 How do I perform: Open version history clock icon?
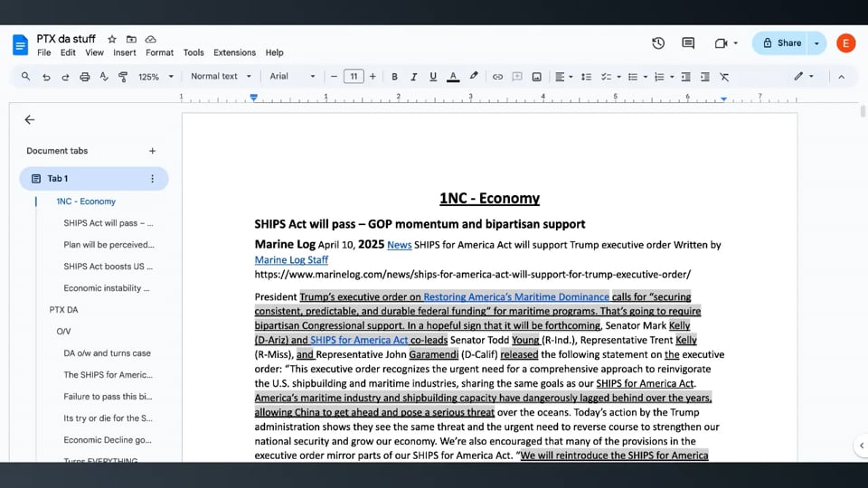pos(658,43)
